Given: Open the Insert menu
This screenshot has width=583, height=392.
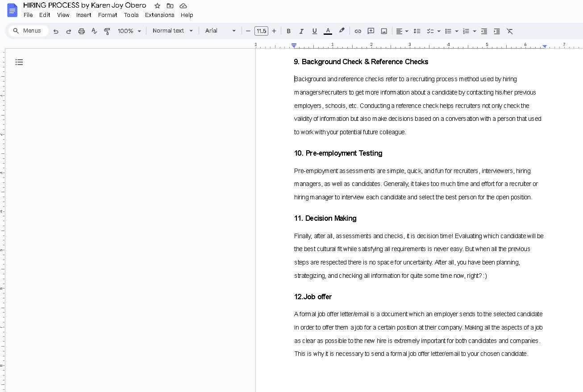Looking at the screenshot, I should (x=83, y=15).
